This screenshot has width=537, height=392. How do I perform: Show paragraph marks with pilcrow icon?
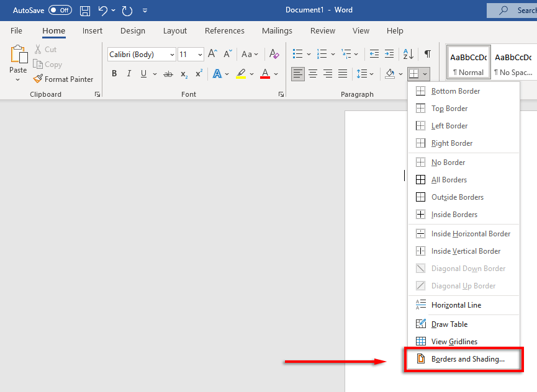[x=427, y=54]
